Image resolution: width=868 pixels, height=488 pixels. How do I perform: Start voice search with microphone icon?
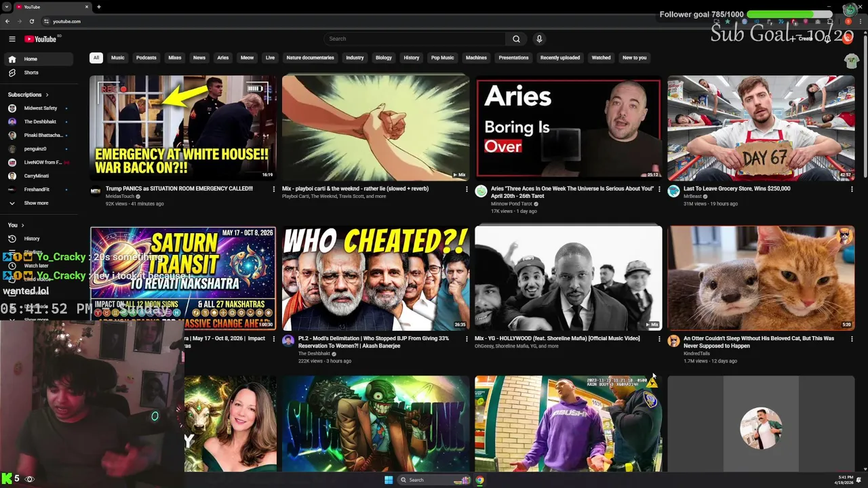[x=539, y=39]
